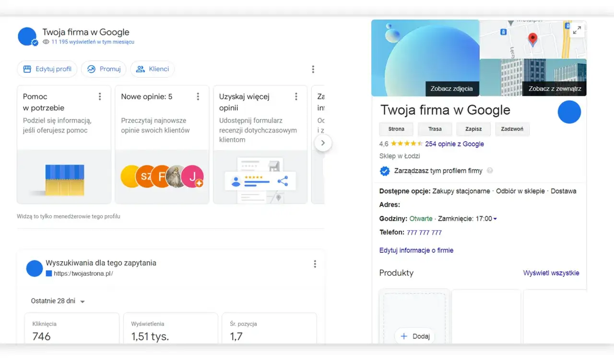
Task: Click the Zadzwoń button
Action: point(512,129)
